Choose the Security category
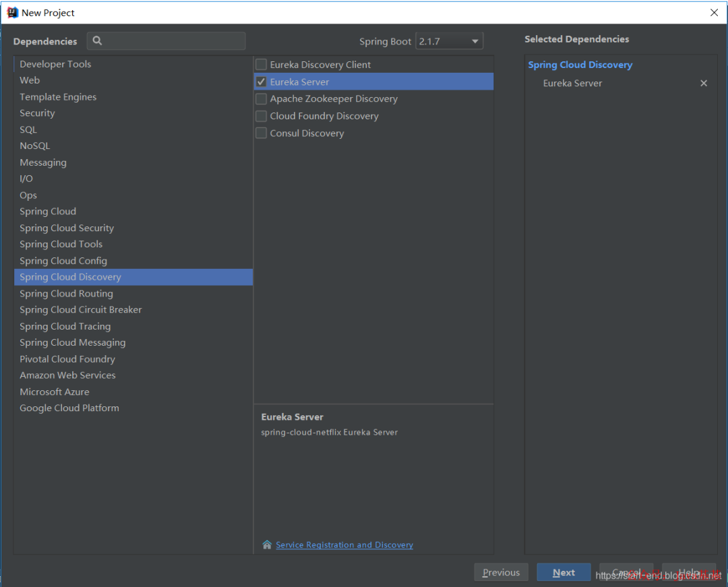This screenshot has height=587, width=728. pos(133,113)
